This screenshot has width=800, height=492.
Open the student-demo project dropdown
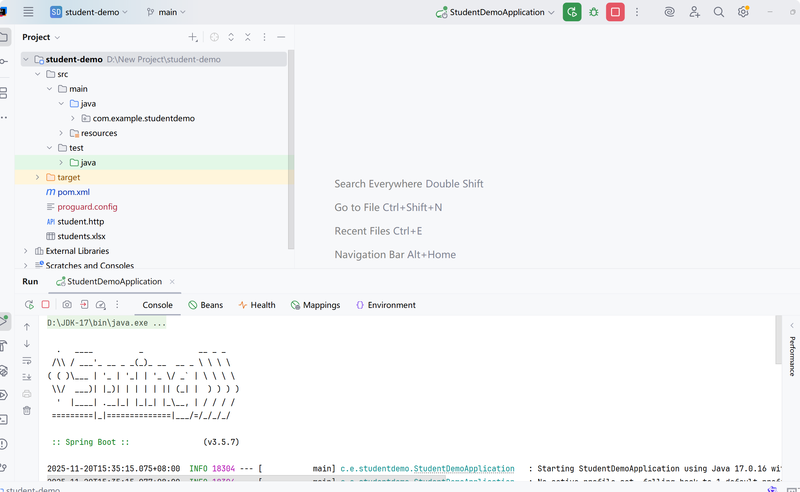pyautogui.click(x=90, y=12)
